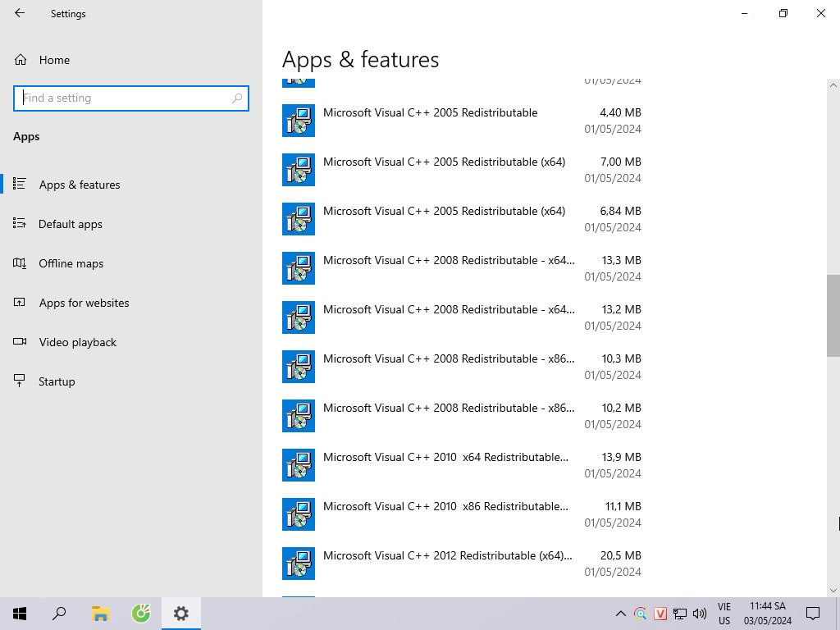Go to Settings Home page
840x630 pixels.
[54, 60]
